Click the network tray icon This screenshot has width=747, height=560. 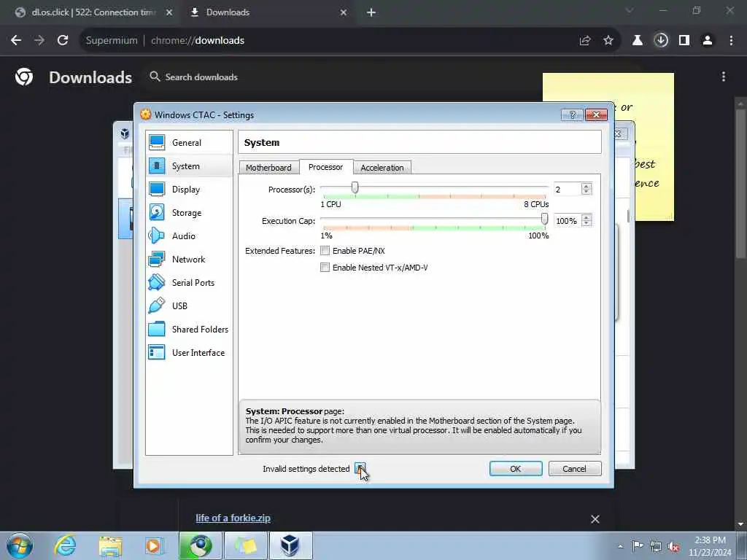click(x=656, y=547)
